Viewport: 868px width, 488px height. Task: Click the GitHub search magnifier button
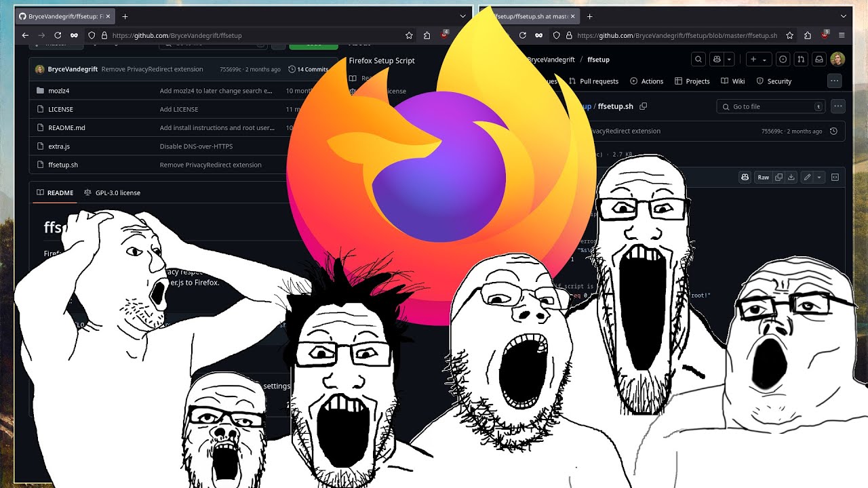(698, 60)
